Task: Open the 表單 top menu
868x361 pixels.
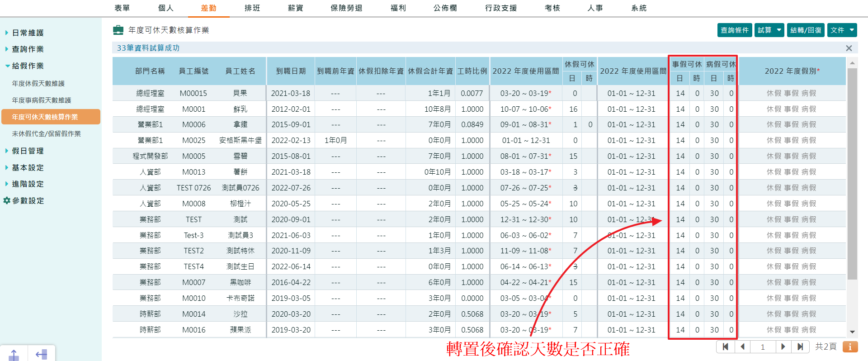Action: 122,8
